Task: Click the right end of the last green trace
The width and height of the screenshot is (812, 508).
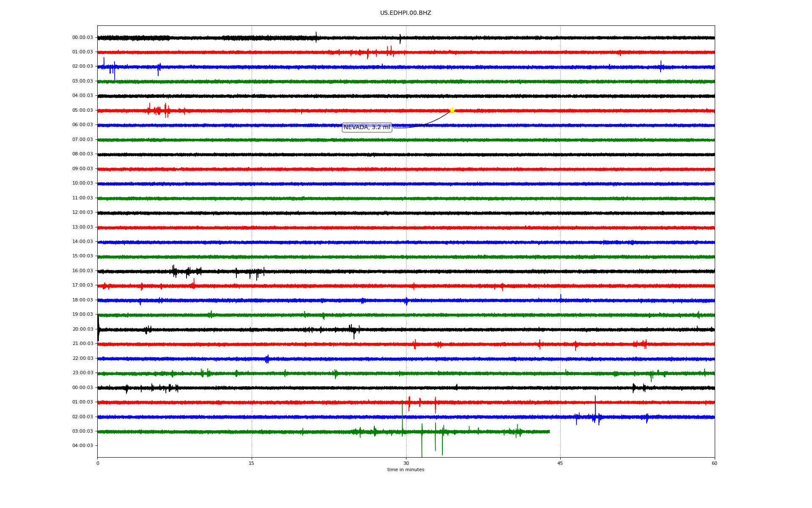Action: (x=549, y=432)
